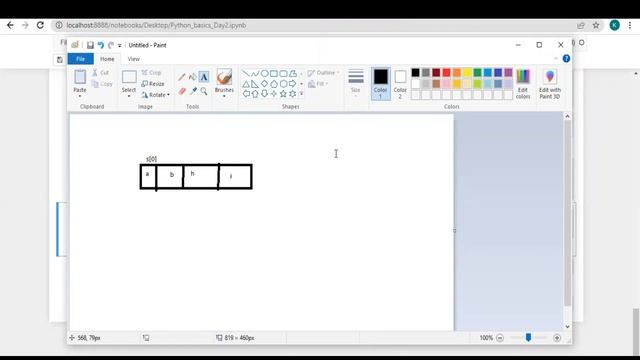Collapse the Paint ribbon with the chevron
The height and width of the screenshot is (360, 640).
(556, 59)
